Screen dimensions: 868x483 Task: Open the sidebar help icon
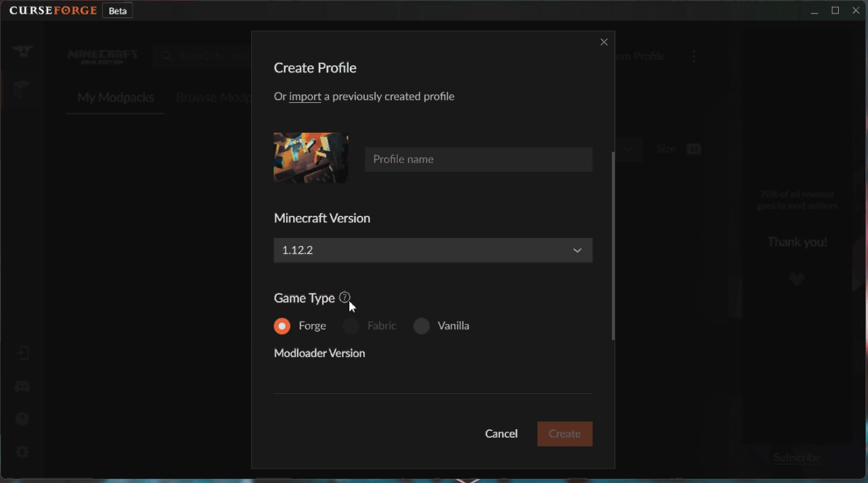click(22, 419)
